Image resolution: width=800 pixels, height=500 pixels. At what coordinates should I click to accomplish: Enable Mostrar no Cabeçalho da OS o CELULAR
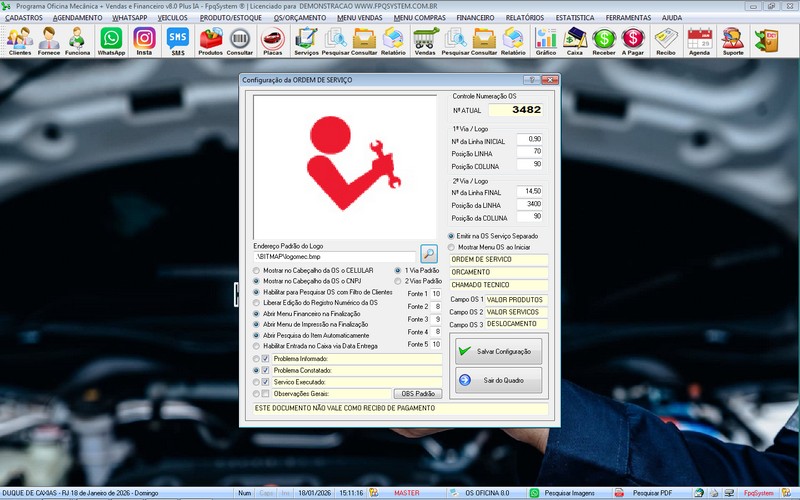257,271
